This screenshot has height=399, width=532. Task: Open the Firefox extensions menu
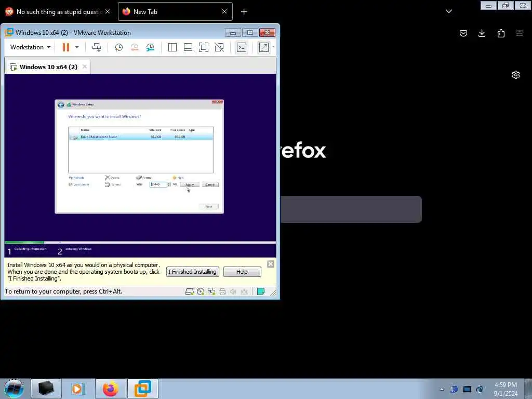[501, 33]
